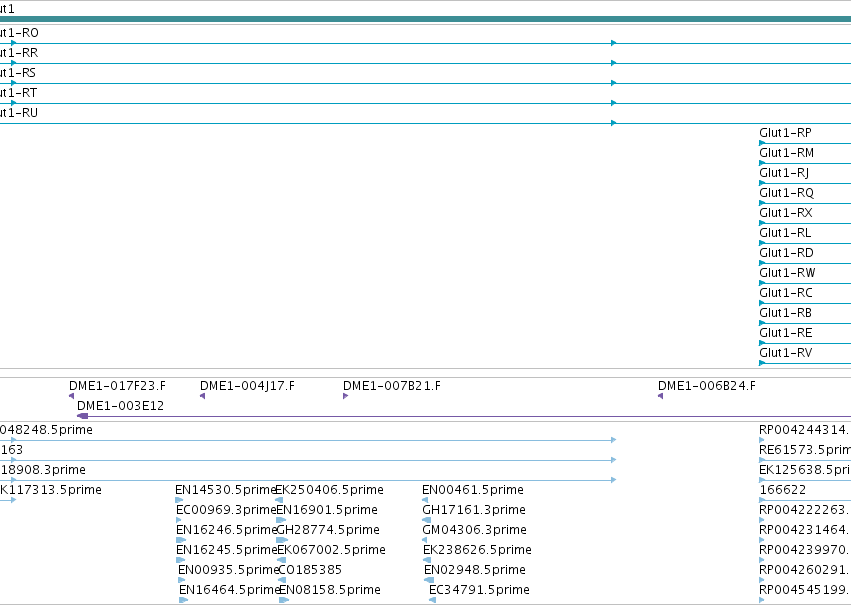Viewport: 851px width, 605px height.
Task: Click the RP004231464 label
Action: 803,530
